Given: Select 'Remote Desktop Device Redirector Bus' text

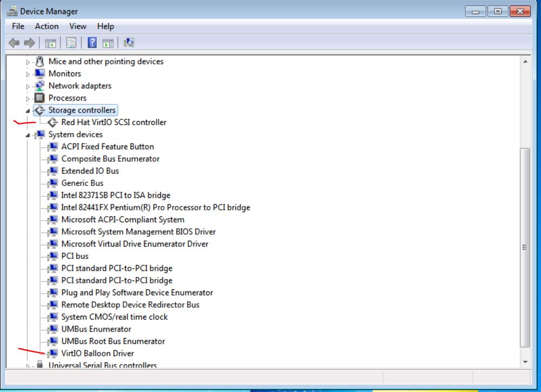Looking at the screenshot, I should pos(130,305).
